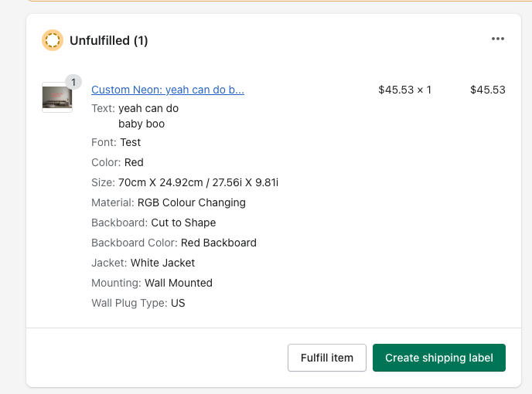Image resolution: width=532 pixels, height=394 pixels.
Task: Click the Mounting: Wall Mounted line
Action: coord(152,283)
